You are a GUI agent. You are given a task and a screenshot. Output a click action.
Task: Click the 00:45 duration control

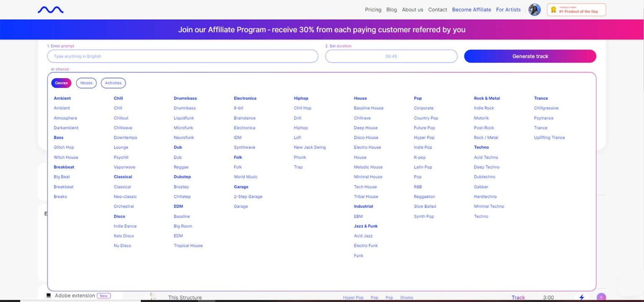(x=391, y=56)
